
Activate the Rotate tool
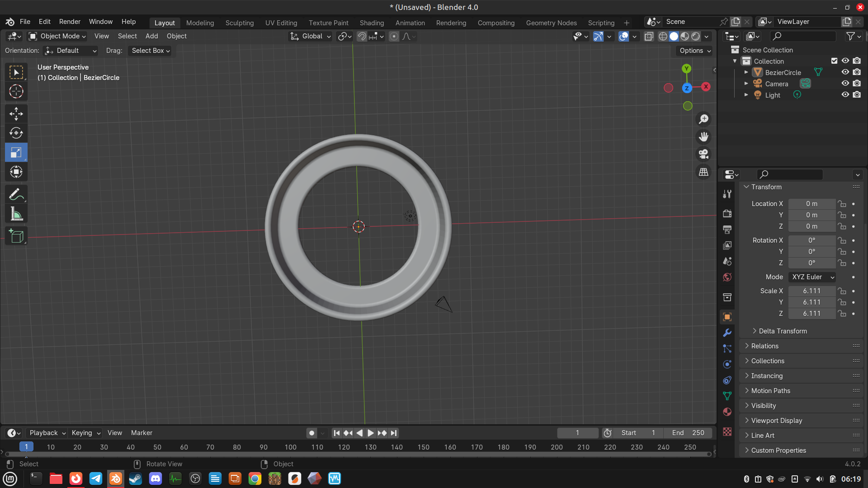click(16, 133)
